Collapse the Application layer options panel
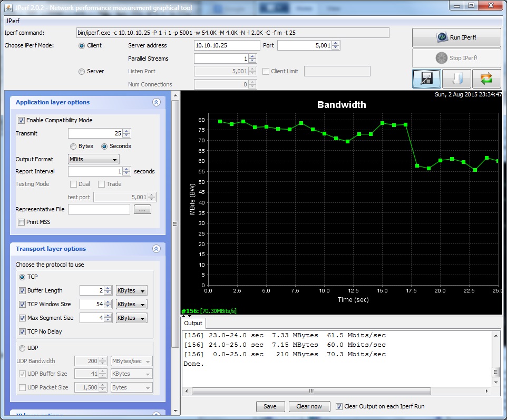Screen dimensions: 507x420 [x=157, y=102]
